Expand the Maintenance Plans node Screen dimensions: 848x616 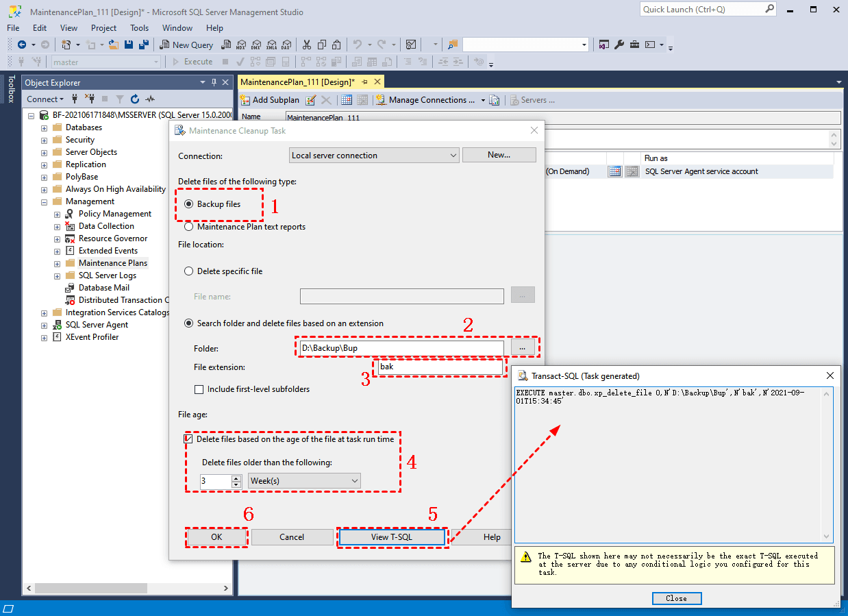(x=58, y=264)
